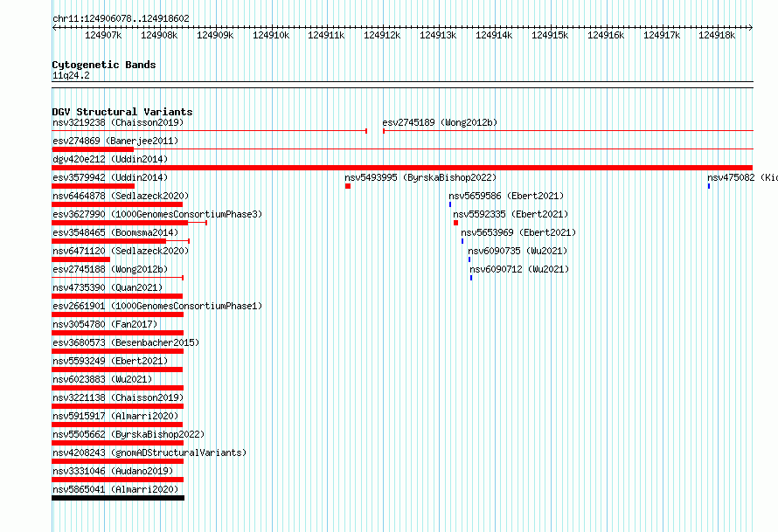
Task: Open the esv2745189 (Wong2012b) variant label
Action: [x=440, y=122]
